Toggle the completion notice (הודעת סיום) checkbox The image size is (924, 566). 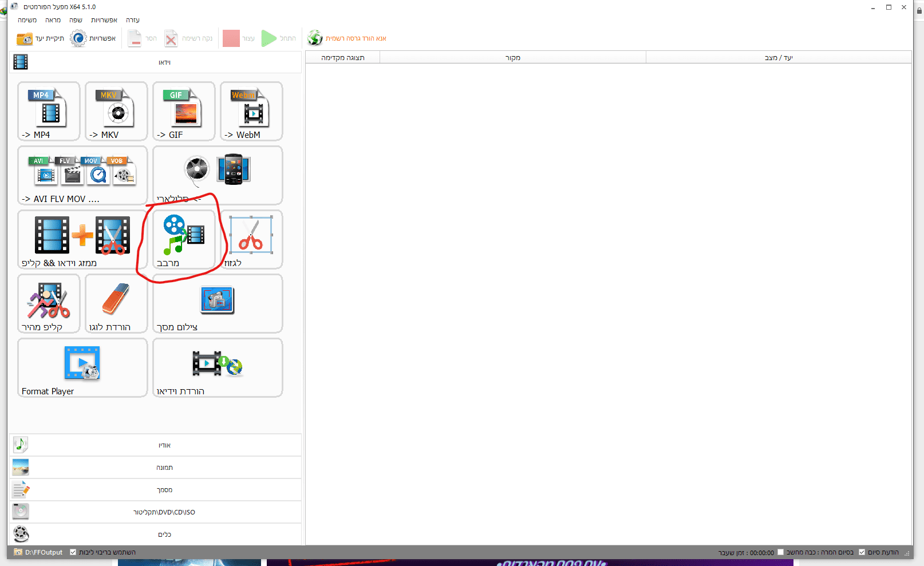862,552
